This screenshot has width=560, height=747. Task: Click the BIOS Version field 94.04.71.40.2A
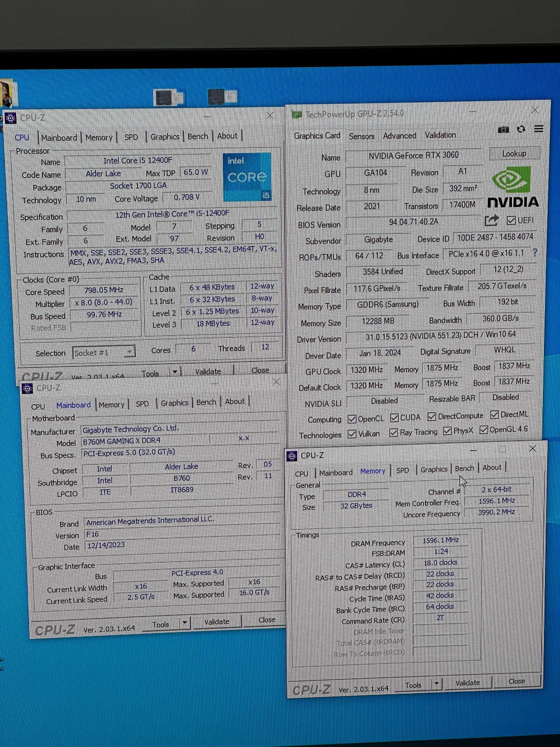point(414,222)
